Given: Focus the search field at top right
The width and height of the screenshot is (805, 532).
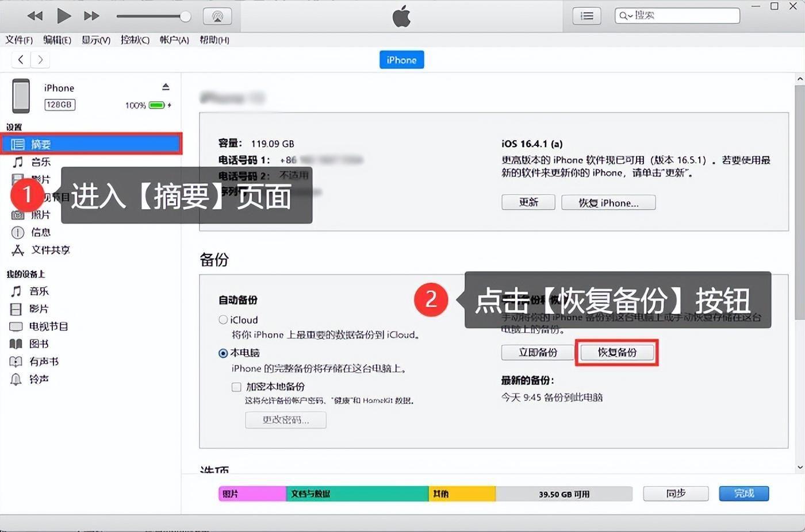Looking at the screenshot, I should click(x=677, y=16).
